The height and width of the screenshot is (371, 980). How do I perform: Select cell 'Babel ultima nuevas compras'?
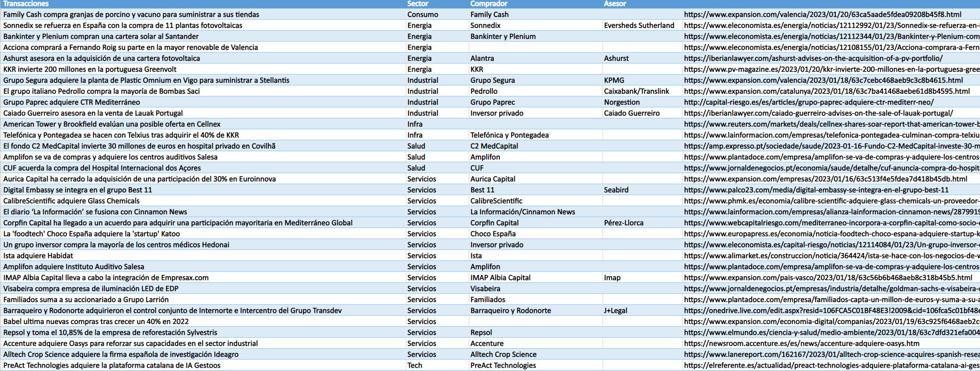[x=203, y=322]
